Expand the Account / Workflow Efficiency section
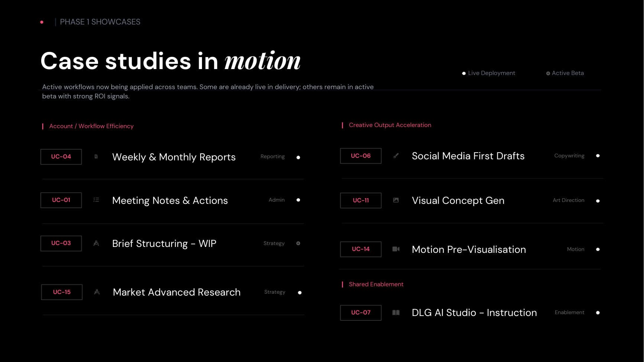Viewport: 644px width, 362px height. 91,126
